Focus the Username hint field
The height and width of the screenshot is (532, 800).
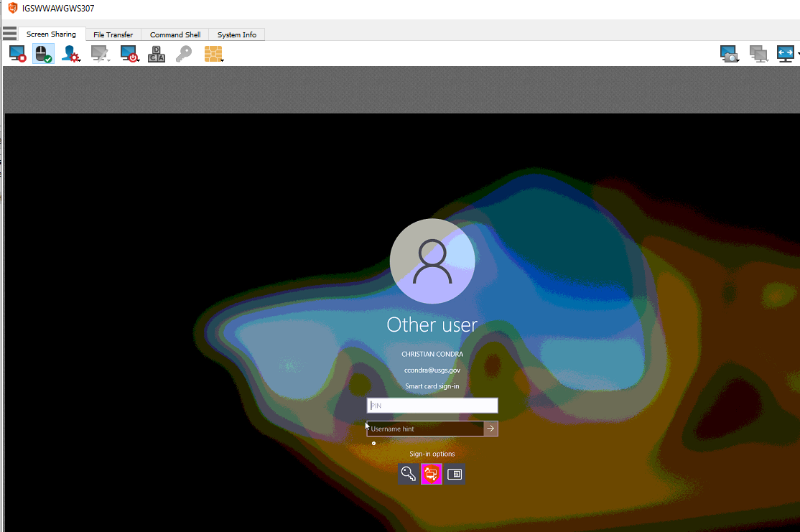point(425,429)
